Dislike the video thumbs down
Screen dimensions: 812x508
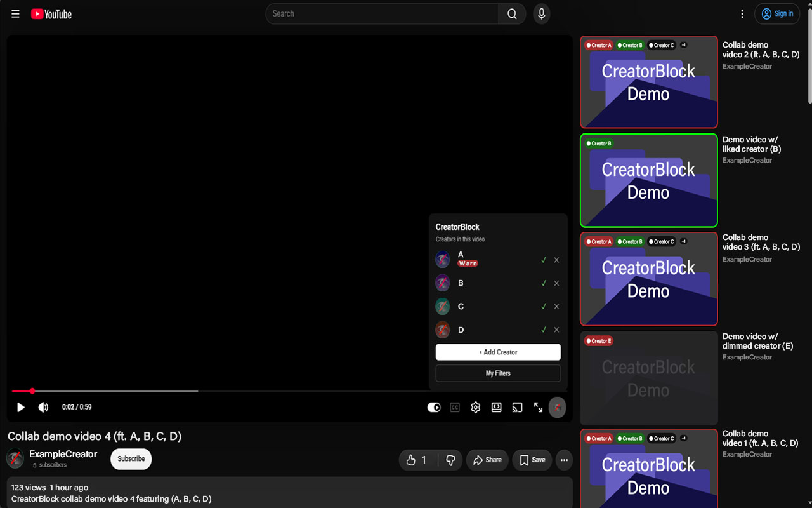[450, 460]
